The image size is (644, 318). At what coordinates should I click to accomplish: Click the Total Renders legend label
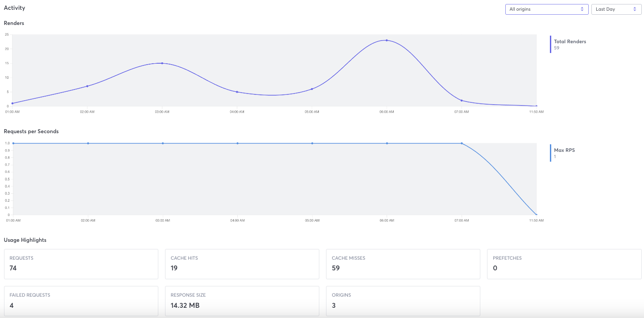[570, 41]
